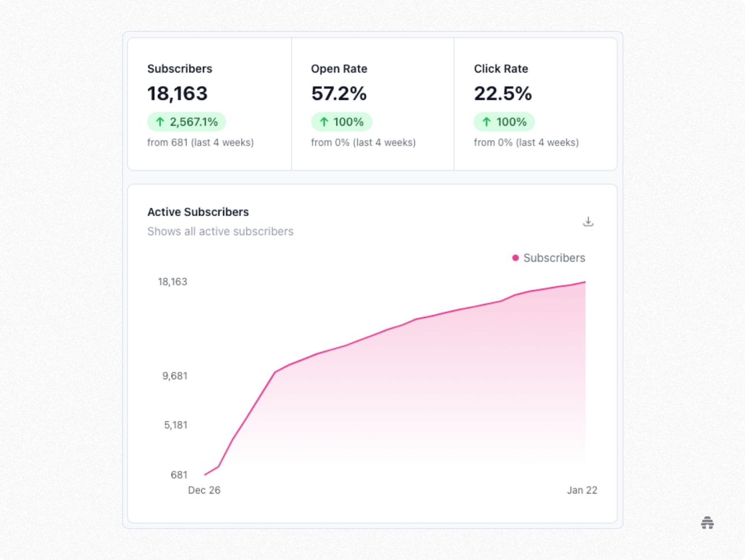
Task: Click the download chart icon
Action: pos(588,221)
